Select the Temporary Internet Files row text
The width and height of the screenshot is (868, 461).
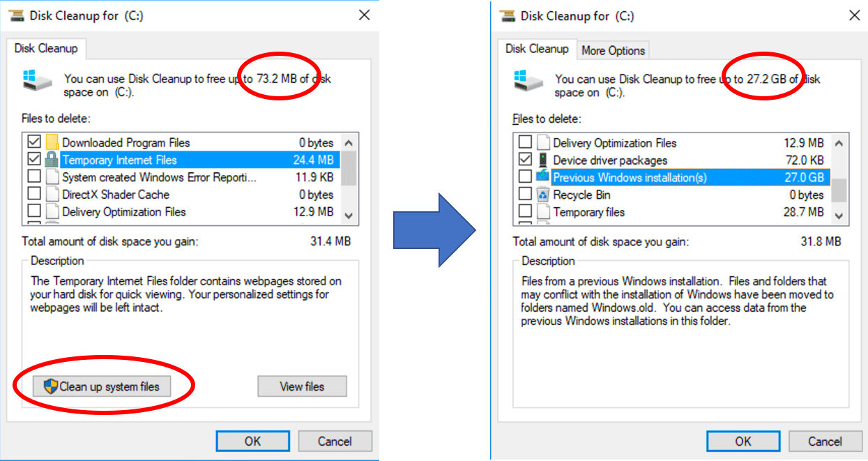[x=119, y=160]
